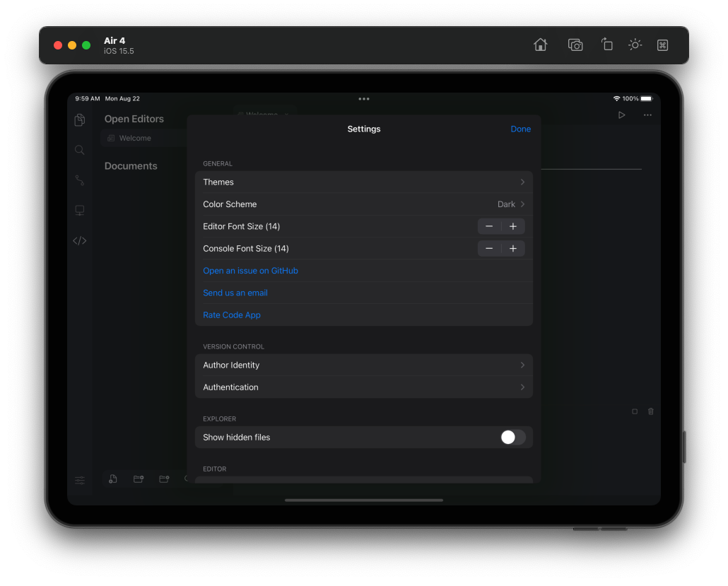The image size is (728, 586).
Task: Open the Source Control panel
Action: (79, 180)
